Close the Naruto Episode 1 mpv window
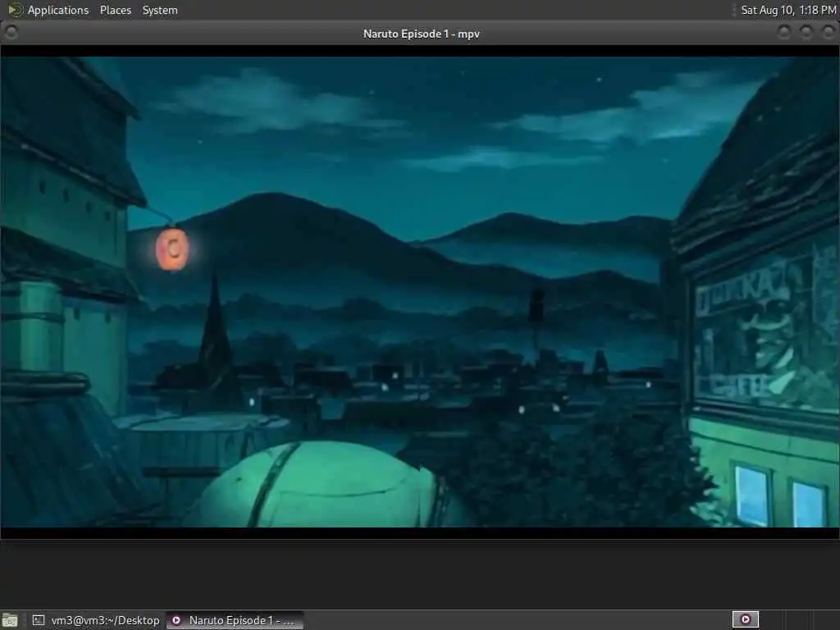Image resolution: width=840 pixels, height=630 pixels. pos(828,33)
